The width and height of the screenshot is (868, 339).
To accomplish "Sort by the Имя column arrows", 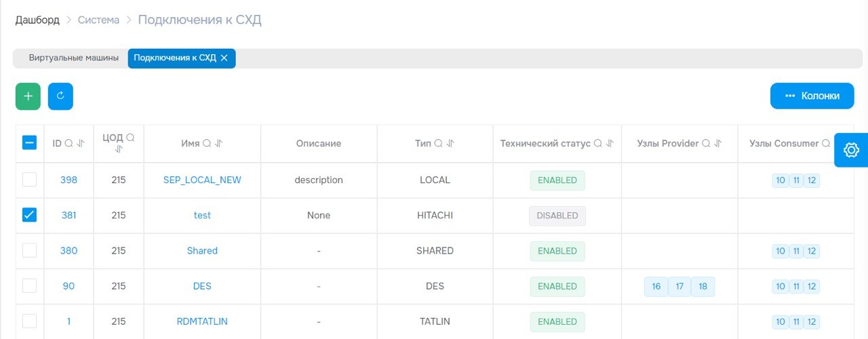I will (219, 143).
